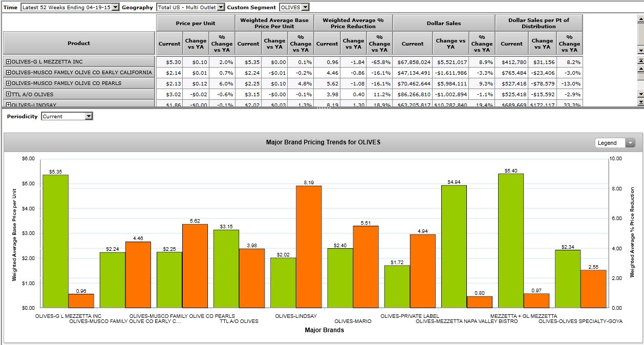Image resolution: width=644 pixels, height=345 pixels.
Task: Open the chart Legend dropdown
Action: [630, 143]
